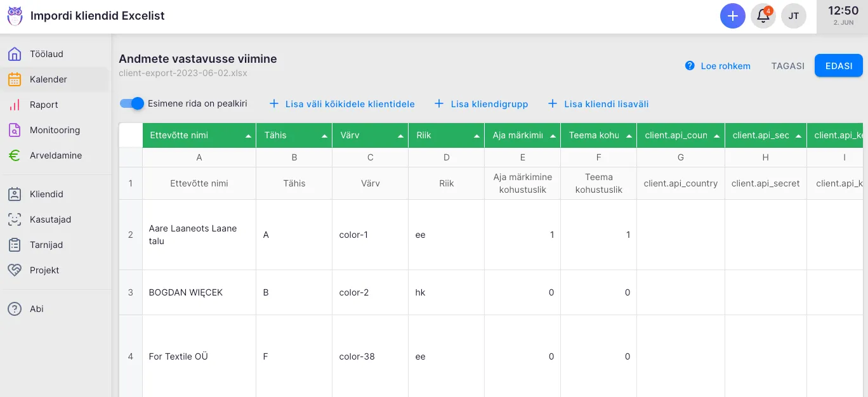The height and width of the screenshot is (397, 868).
Task: Open the Värv column mapping dropdown
Action: coord(400,136)
